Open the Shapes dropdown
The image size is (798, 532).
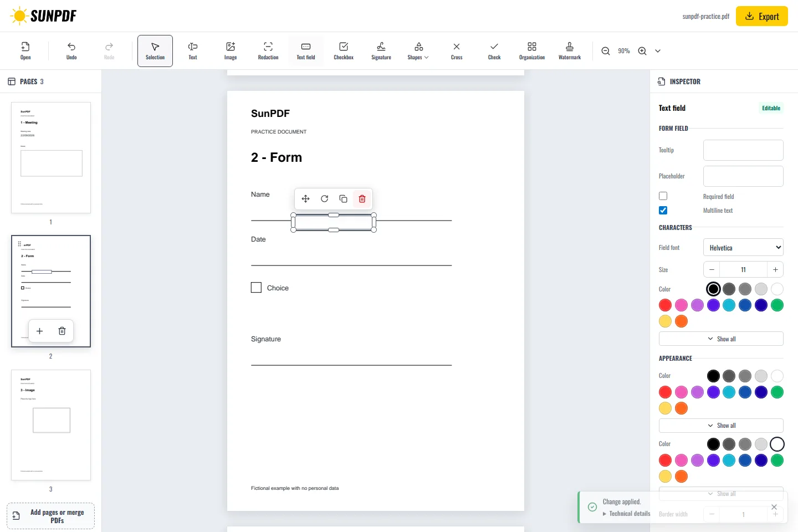[x=419, y=51]
